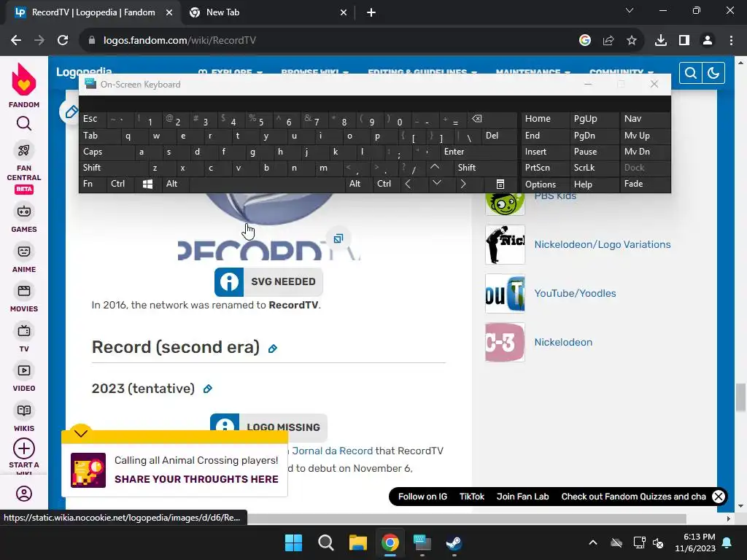Toggle left Shift key on keyboard

click(113, 168)
